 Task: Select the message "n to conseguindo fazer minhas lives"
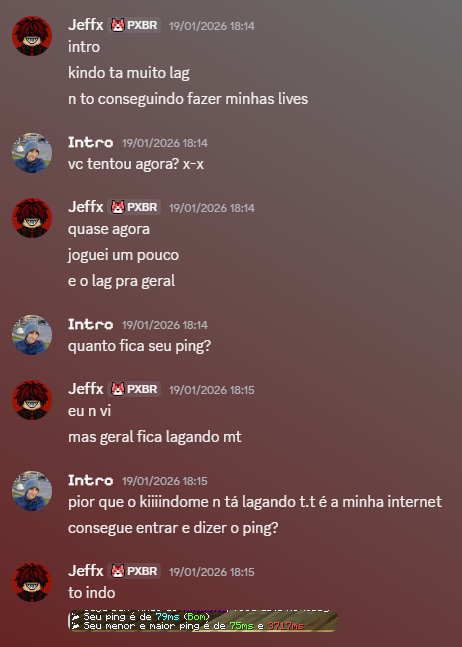(188, 99)
